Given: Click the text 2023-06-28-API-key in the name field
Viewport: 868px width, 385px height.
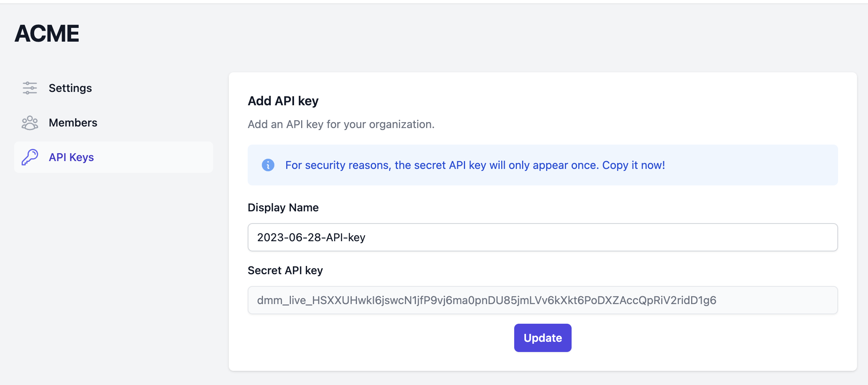Looking at the screenshot, I should click(311, 237).
